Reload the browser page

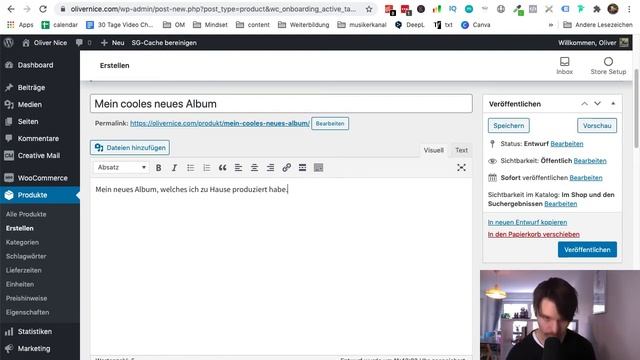click(x=43, y=9)
